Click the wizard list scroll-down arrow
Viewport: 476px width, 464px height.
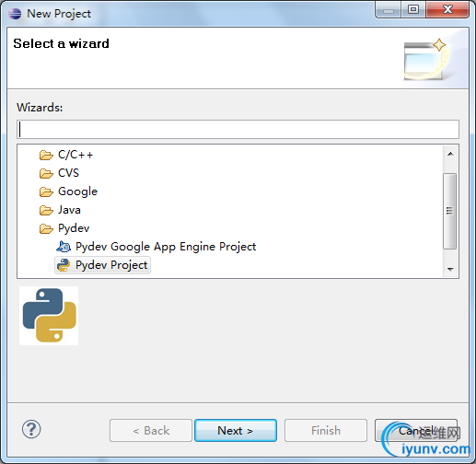450,269
